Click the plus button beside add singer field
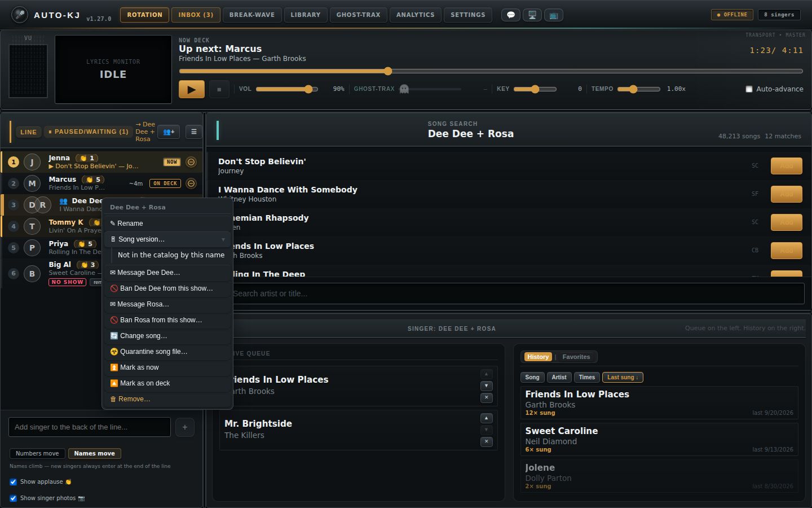Screen dimensions: 812x508 (x=185, y=427)
